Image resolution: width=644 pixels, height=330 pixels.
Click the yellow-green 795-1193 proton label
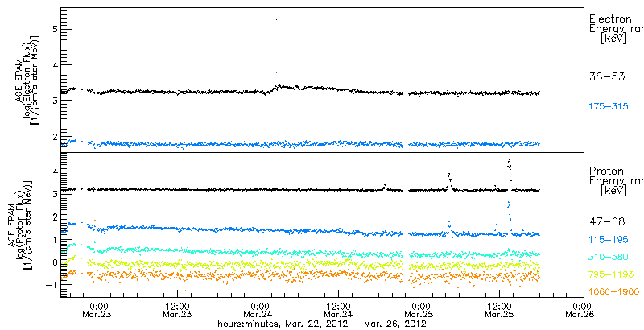[x=612, y=274]
